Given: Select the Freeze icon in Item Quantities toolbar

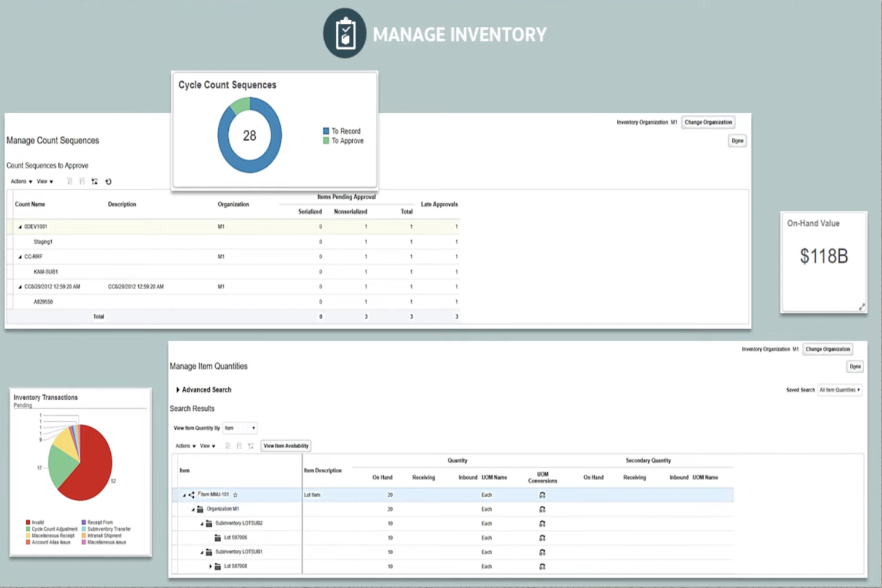Looking at the screenshot, I should (228, 446).
